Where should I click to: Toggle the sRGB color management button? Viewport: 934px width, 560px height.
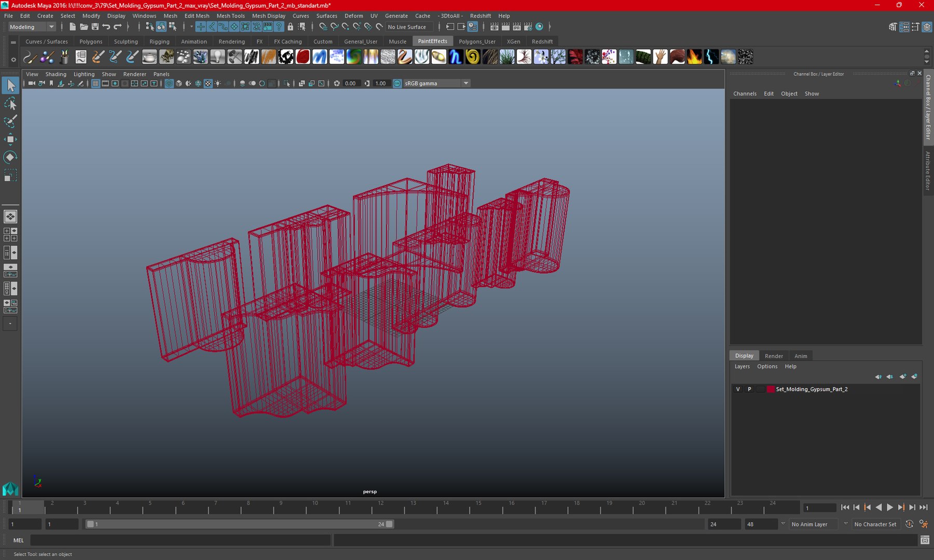[x=397, y=83]
